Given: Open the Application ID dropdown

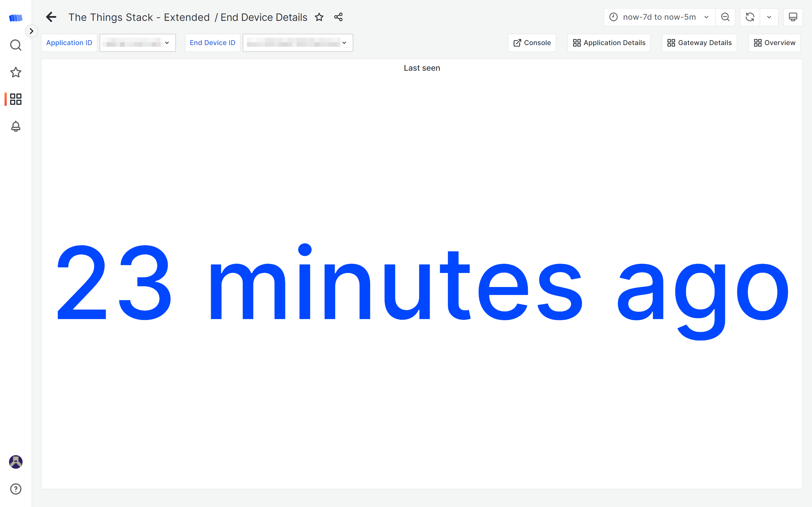Looking at the screenshot, I should coord(138,43).
